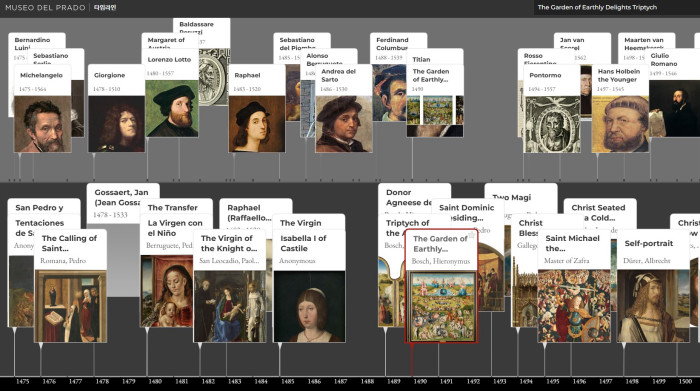
Task: Open Dürer's Self-portrait artwork card
Action: [x=653, y=286]
